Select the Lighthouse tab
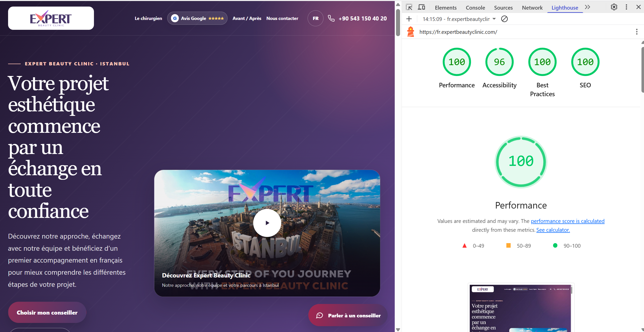 point(565,8)
